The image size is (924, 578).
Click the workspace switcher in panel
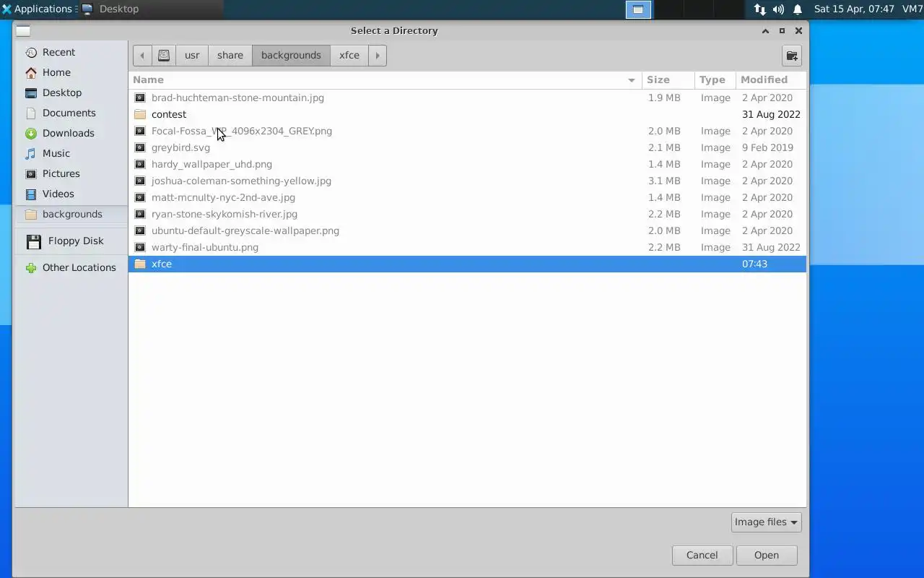638,9
